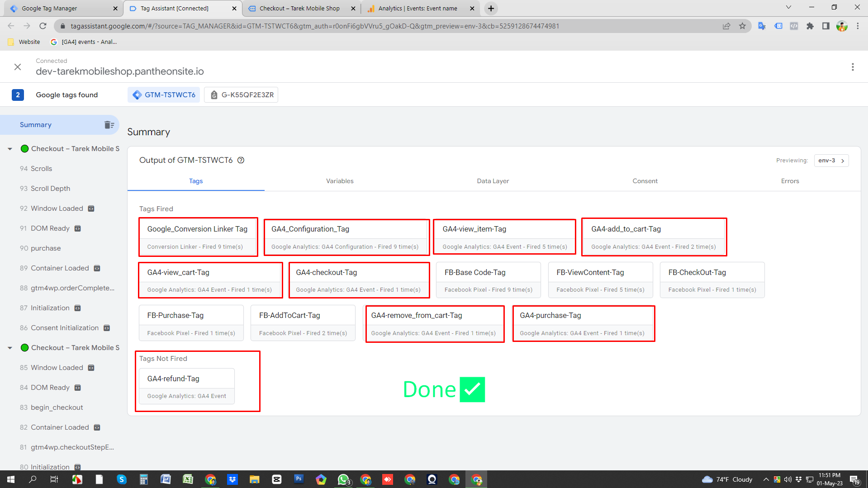Clear the event list icon beside Summary
The width and height of the screenshot is (868, 488).
pos(109,125)
